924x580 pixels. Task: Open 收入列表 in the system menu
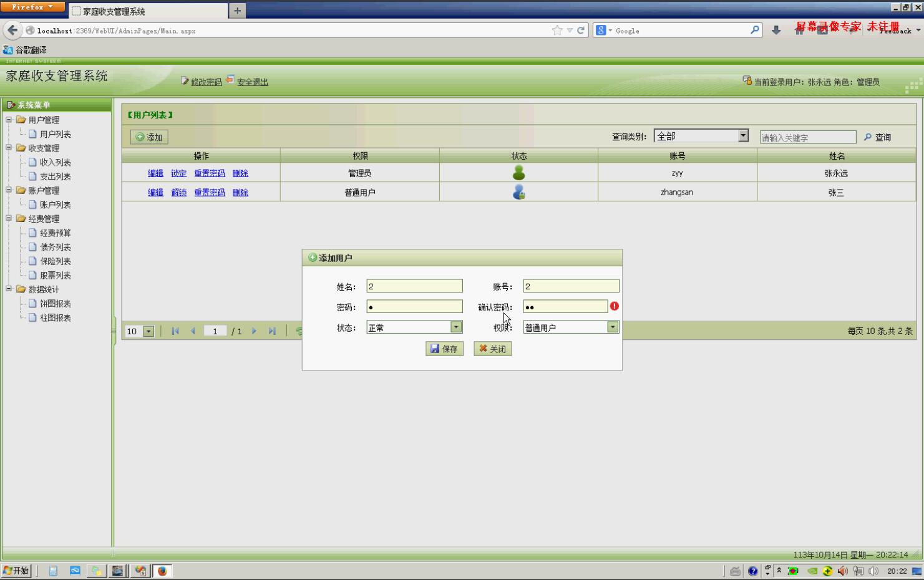[x=55, y=162]
